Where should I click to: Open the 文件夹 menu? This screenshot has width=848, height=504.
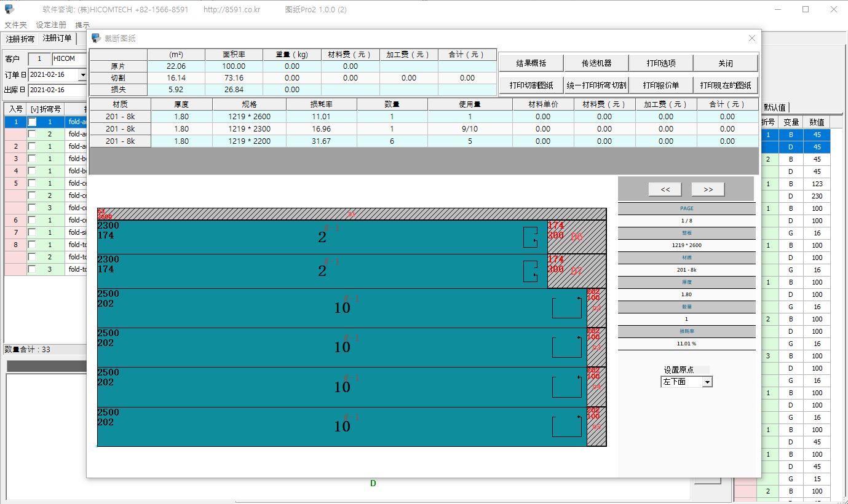click(16, 25)
